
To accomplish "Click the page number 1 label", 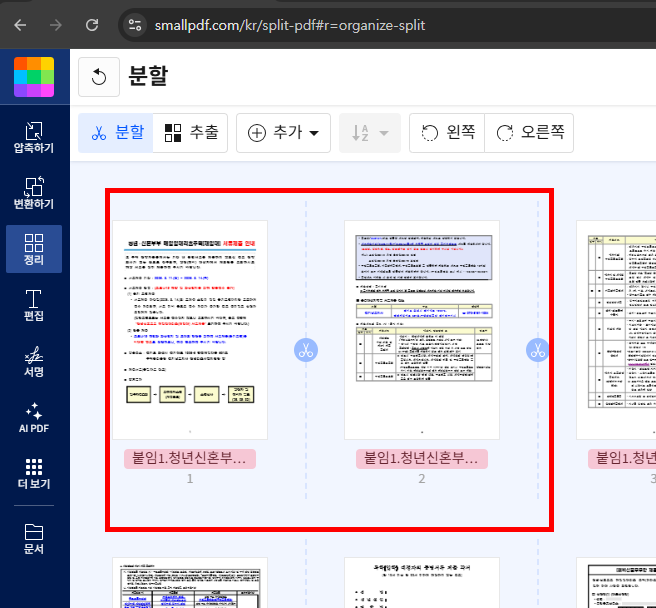I will (x=190, y=478).
